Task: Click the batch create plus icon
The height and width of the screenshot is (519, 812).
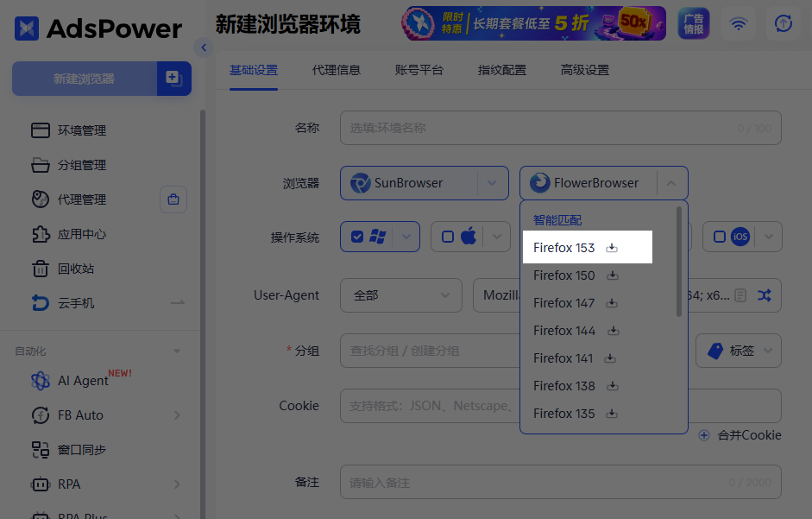Action: click(174, 79)
